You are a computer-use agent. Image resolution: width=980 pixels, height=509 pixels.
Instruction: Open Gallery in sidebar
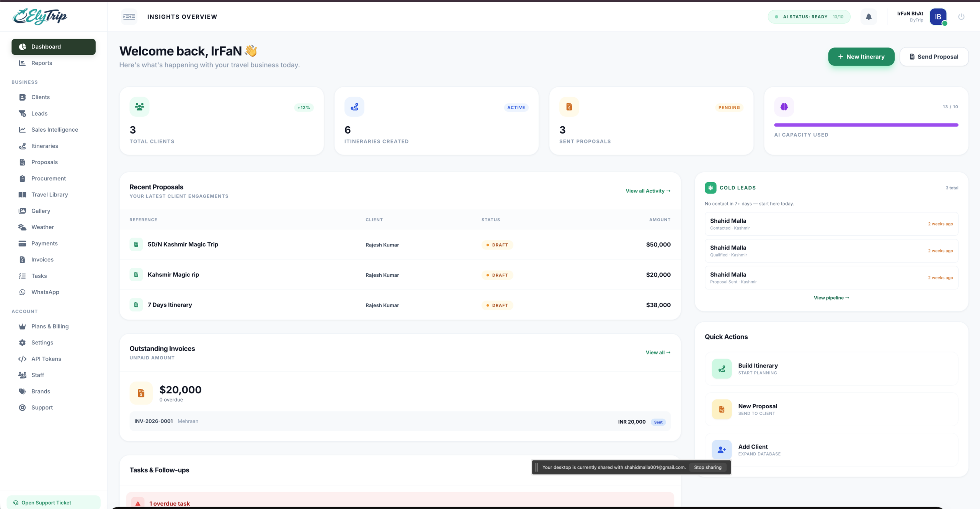[54, 211]
